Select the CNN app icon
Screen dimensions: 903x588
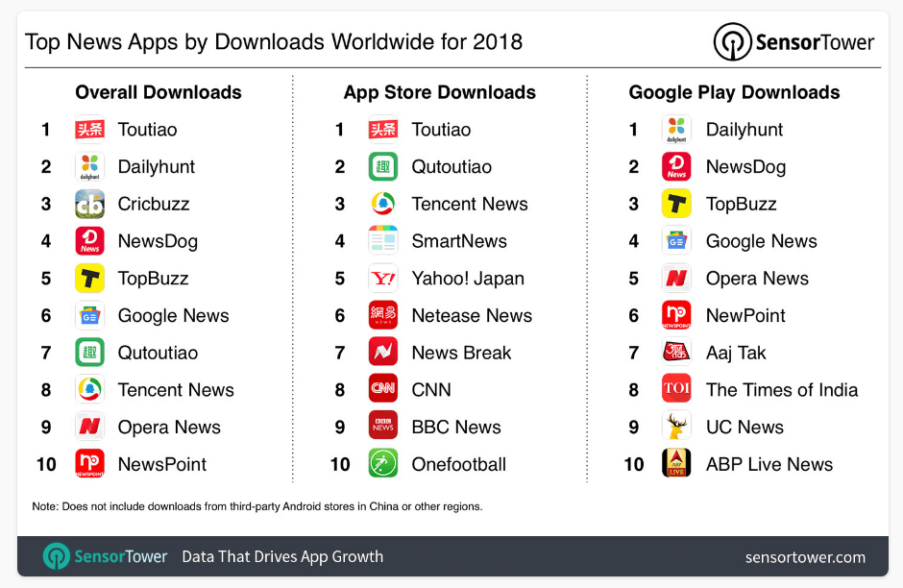(383, 390)
